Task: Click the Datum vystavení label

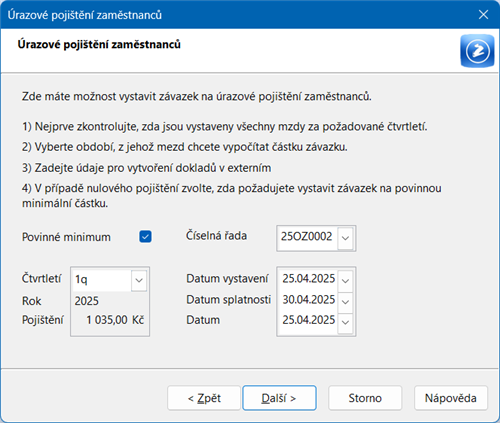Action: (227, 279)
